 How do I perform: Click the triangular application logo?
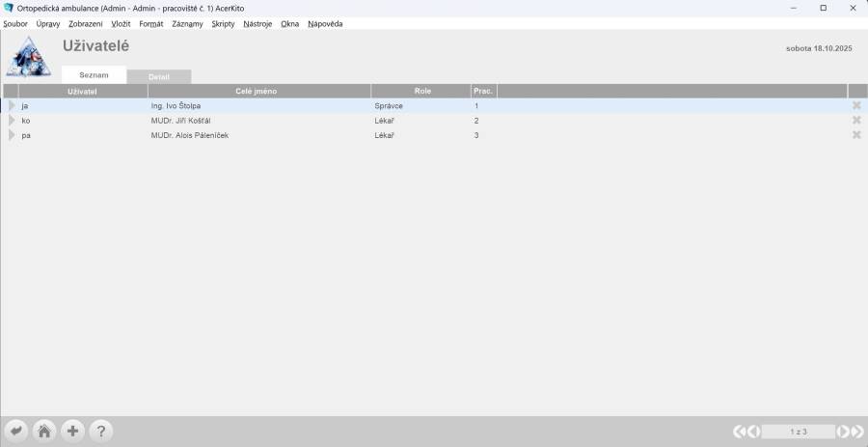[28, 56]
